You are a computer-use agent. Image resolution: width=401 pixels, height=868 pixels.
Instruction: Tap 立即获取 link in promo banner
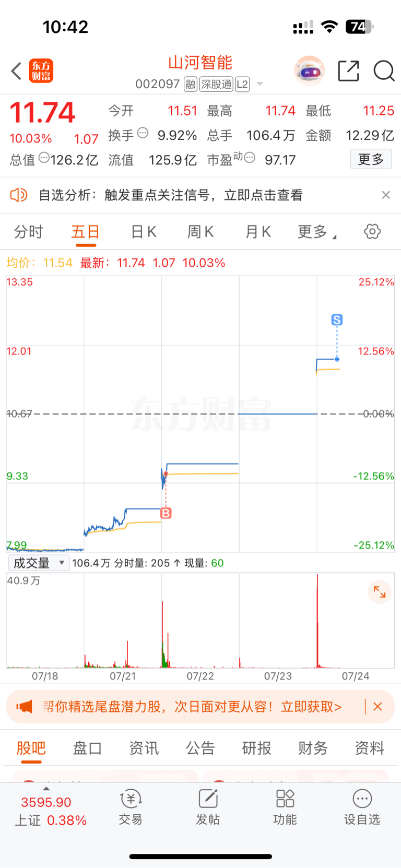[x=311, y=707]
